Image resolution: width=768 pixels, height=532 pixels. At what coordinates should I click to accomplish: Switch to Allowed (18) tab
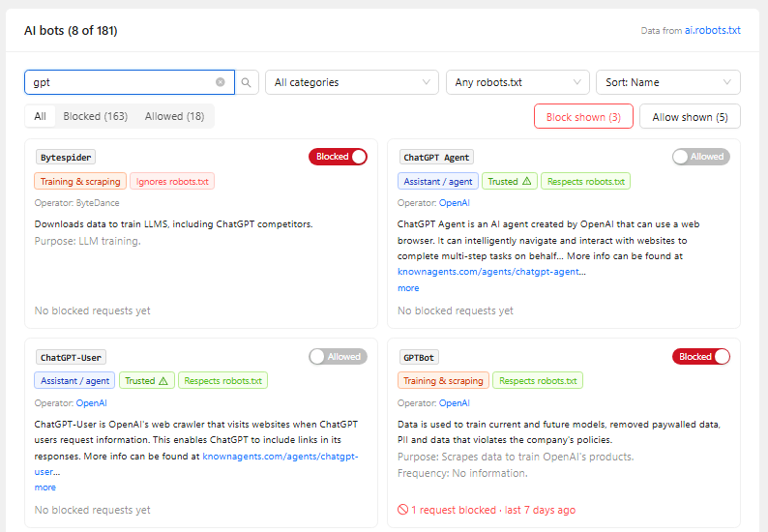point(175,117)
